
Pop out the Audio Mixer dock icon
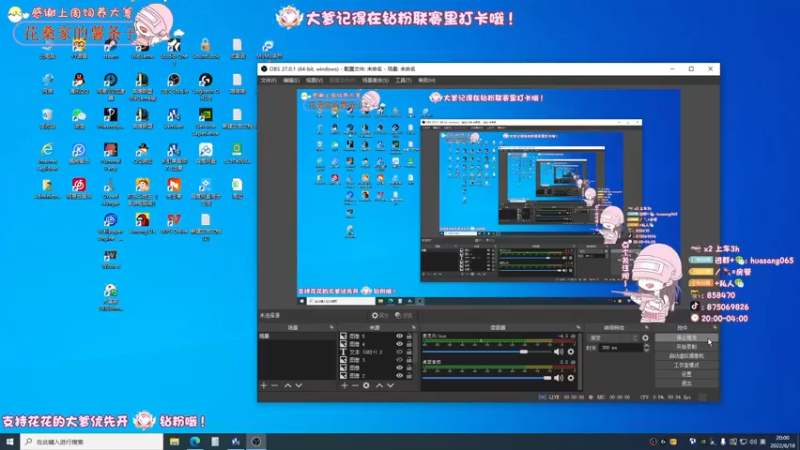[x=579, y=328]
